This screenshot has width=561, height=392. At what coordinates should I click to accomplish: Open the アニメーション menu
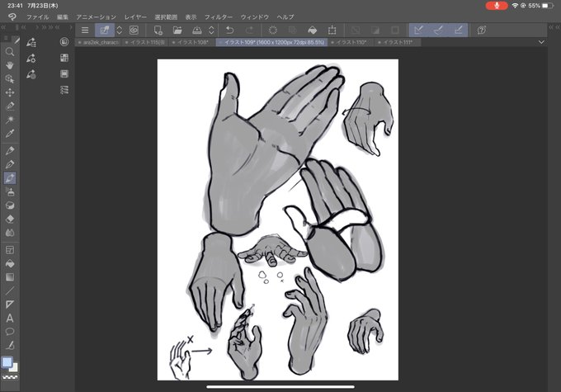point(96,17)
